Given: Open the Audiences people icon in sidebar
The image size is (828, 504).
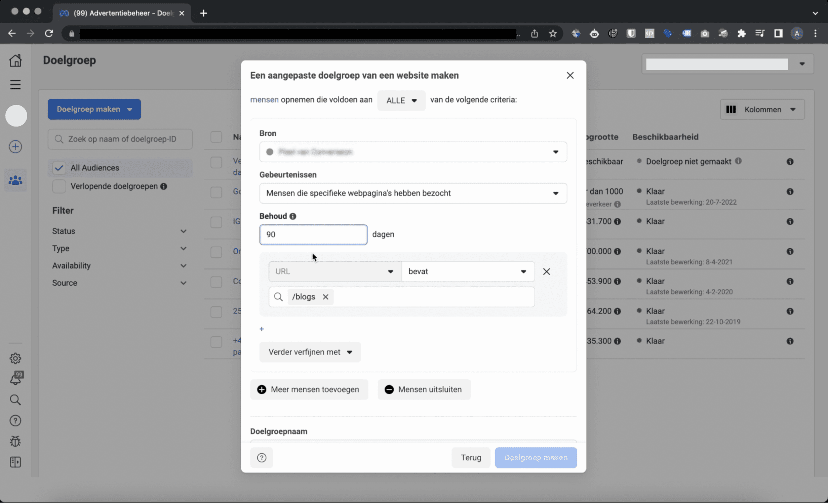Looking at the screenshot, I should (x=15, y=181).
